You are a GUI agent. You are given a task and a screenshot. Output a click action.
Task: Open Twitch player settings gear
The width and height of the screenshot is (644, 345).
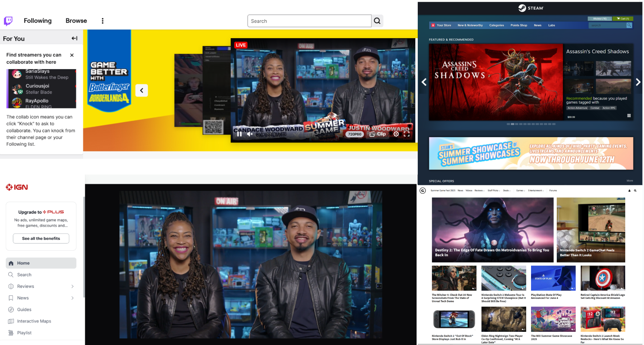[396, 134]
